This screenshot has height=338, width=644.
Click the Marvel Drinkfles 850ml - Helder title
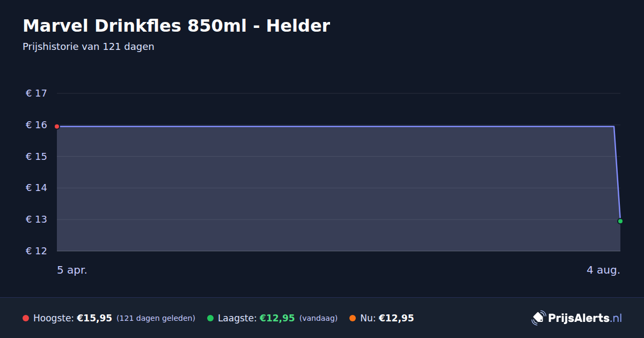click(176, 26)
